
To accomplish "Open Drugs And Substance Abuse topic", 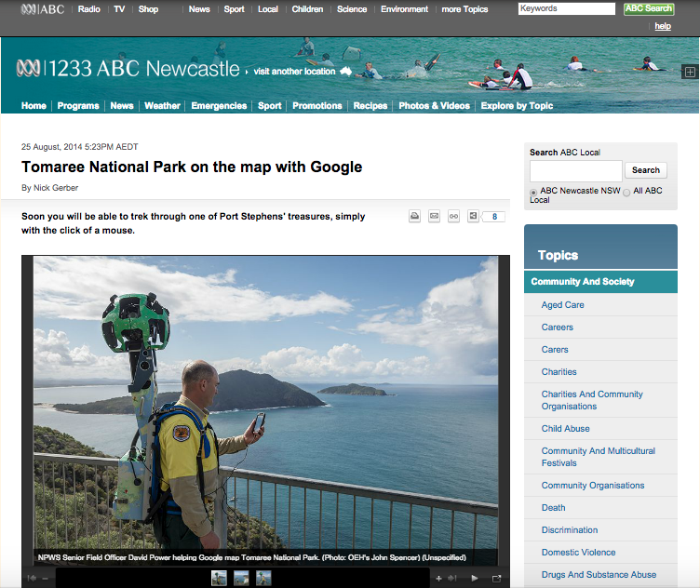I will 599,575.
